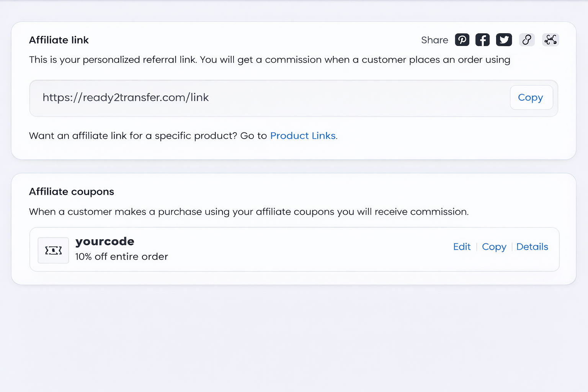Edit the yourcode coupon

click(x=462, y=247)
